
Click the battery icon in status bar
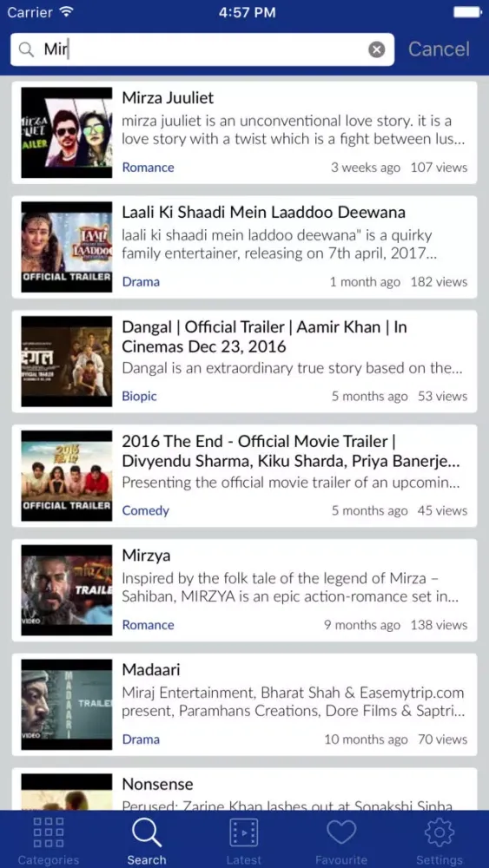click(468, 12)
